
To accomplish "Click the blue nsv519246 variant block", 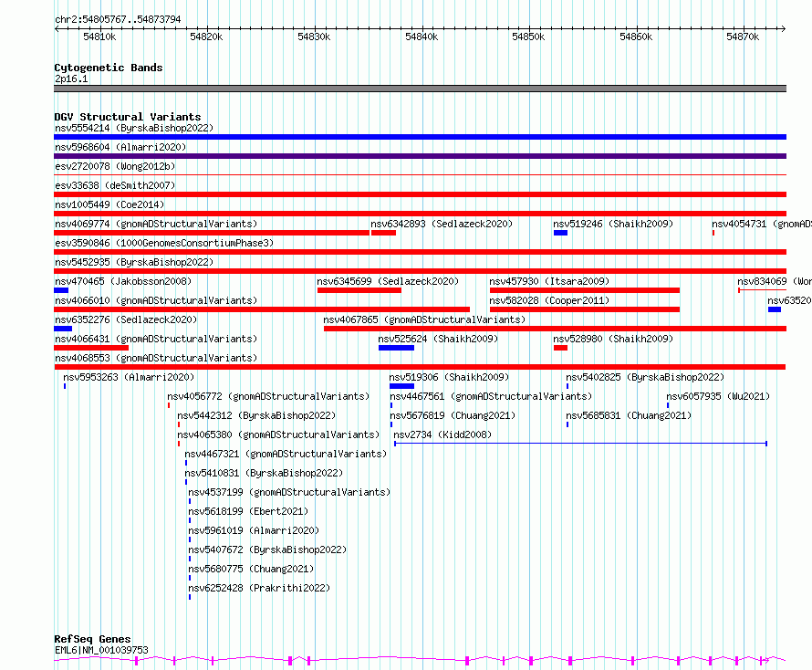I will (560, 233).
